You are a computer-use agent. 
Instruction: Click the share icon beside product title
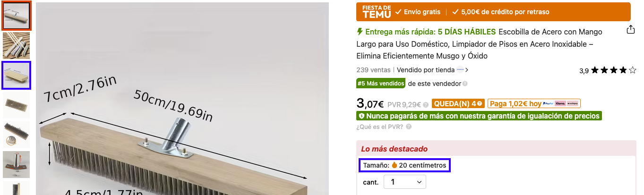tap(630, 30)
